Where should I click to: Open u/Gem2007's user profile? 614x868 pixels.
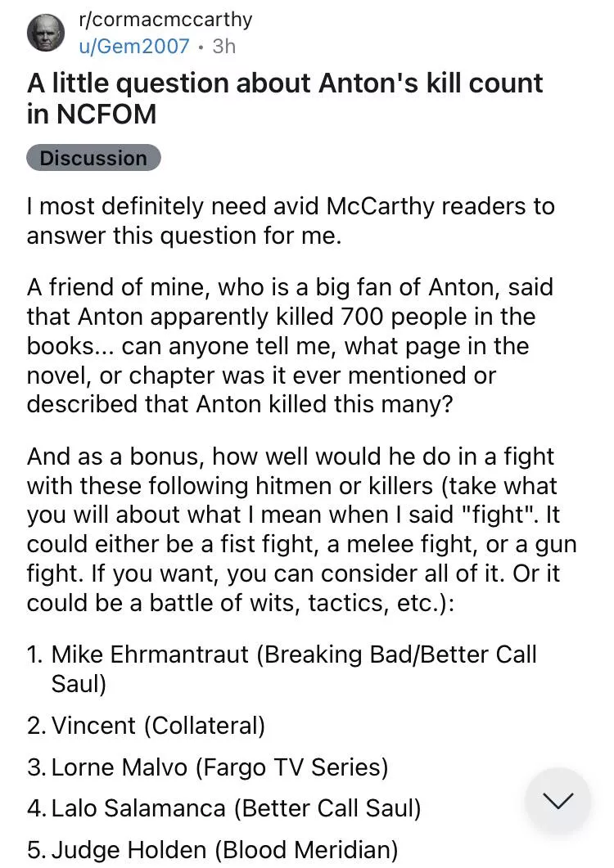pos(133,46)
